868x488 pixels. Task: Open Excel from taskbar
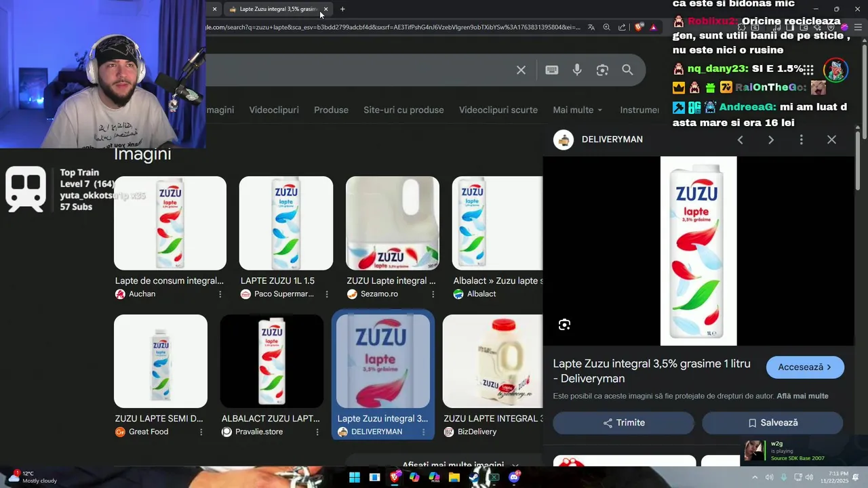(x=494, y=477)
